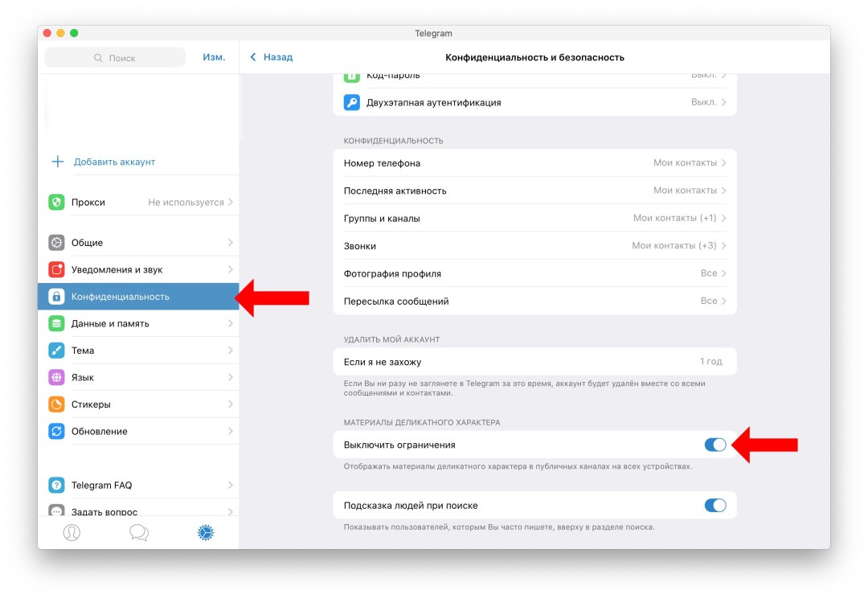Open Contacts tab at bottom bar
The width and height of the screenshot is (868, 599).
[72, 532]
